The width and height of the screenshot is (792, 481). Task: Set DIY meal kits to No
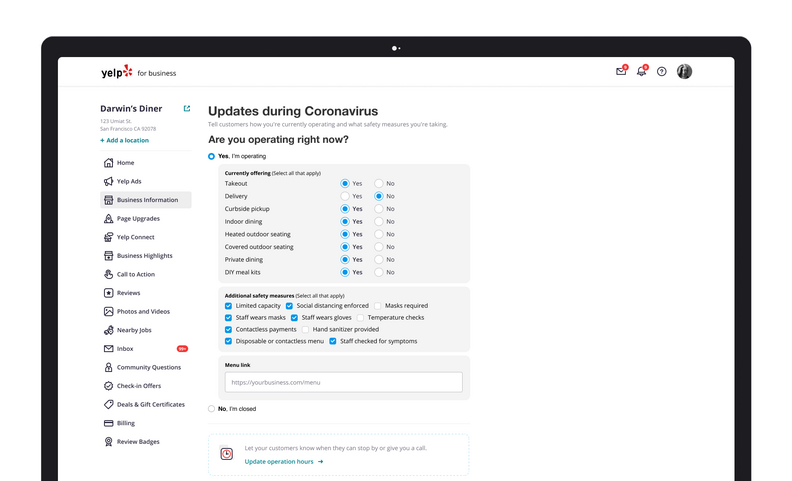point(378,272)
